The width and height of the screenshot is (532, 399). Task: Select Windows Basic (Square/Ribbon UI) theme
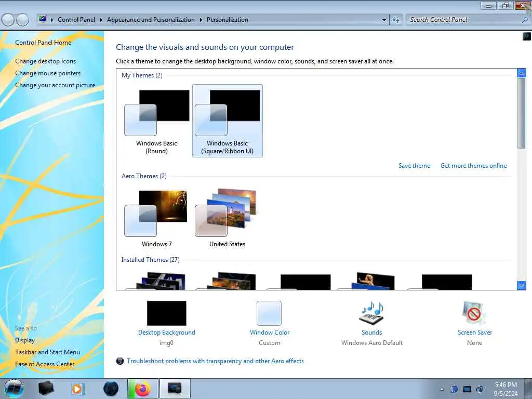228,121
